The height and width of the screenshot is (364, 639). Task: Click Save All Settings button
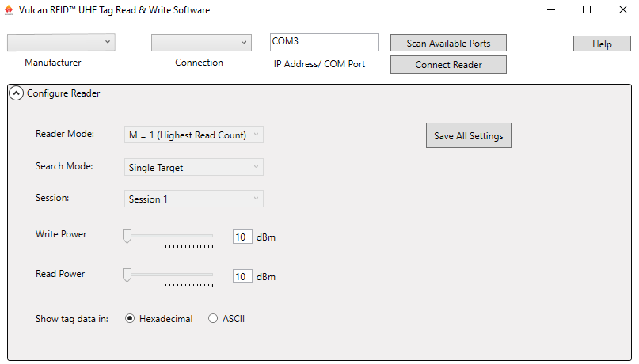coord(468,136)
